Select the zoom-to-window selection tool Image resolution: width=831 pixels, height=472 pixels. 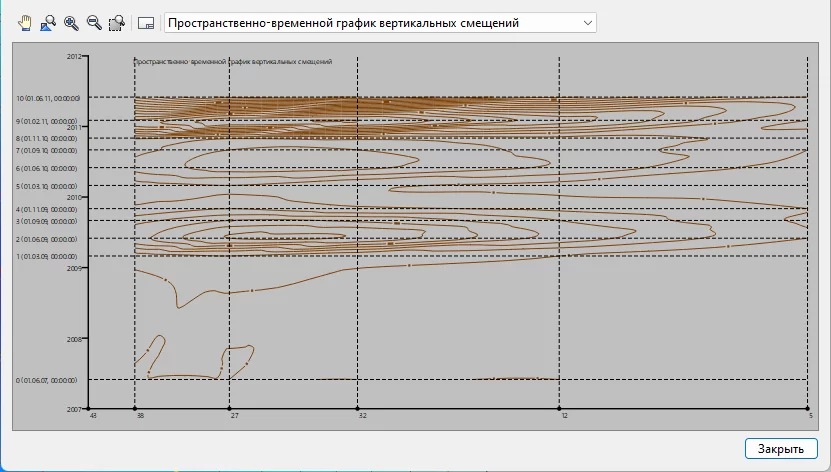[x=117, y=23]
